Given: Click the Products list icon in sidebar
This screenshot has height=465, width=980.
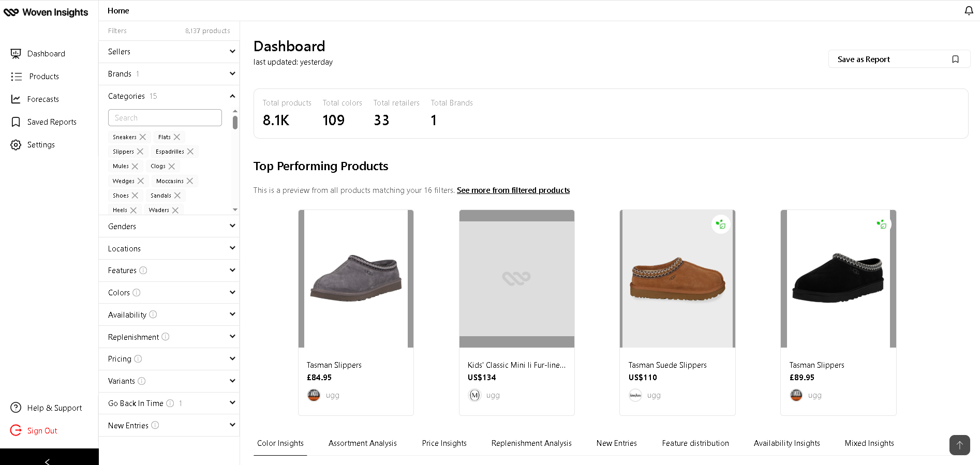Looking at the screenshot, I should 17,77.
